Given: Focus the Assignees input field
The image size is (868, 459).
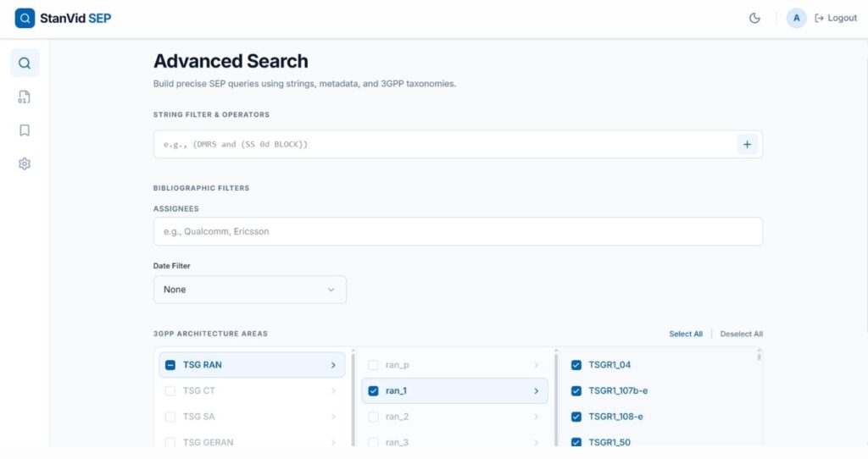Looking at the screenshot, I should pyautogui.click(x=458, y=231).
